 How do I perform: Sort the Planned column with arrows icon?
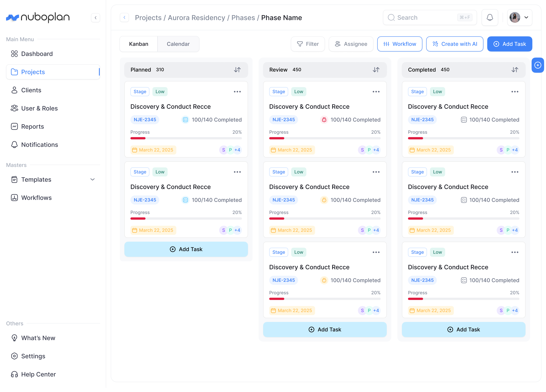237,70
